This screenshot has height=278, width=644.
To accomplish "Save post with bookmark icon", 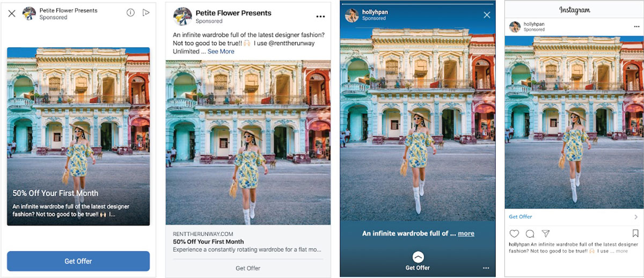I will [635, 233].
